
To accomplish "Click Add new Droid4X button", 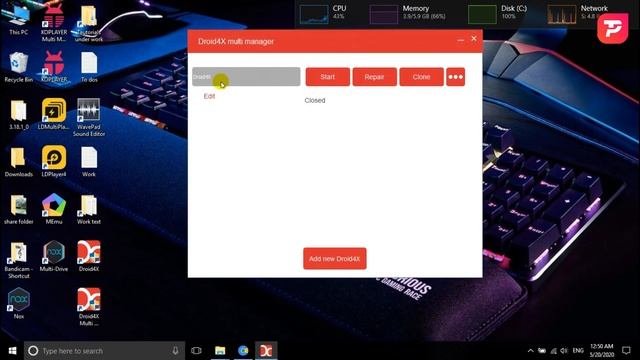I will 335,258.
